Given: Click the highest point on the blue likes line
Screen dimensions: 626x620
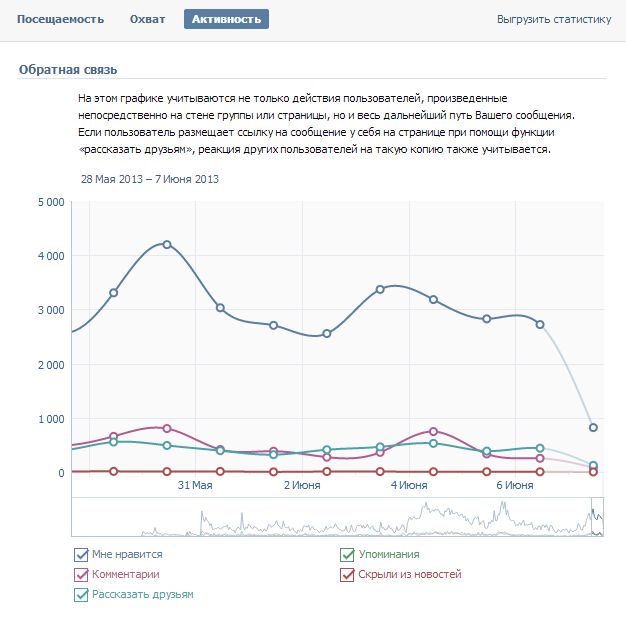Looking at the screenshot, I should click(167, 244).
